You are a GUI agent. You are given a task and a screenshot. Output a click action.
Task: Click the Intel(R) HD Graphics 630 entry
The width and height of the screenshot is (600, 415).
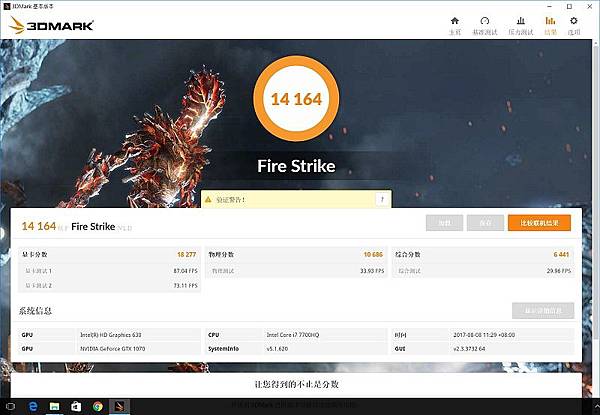pyautogui.click(x=111, y=335)
